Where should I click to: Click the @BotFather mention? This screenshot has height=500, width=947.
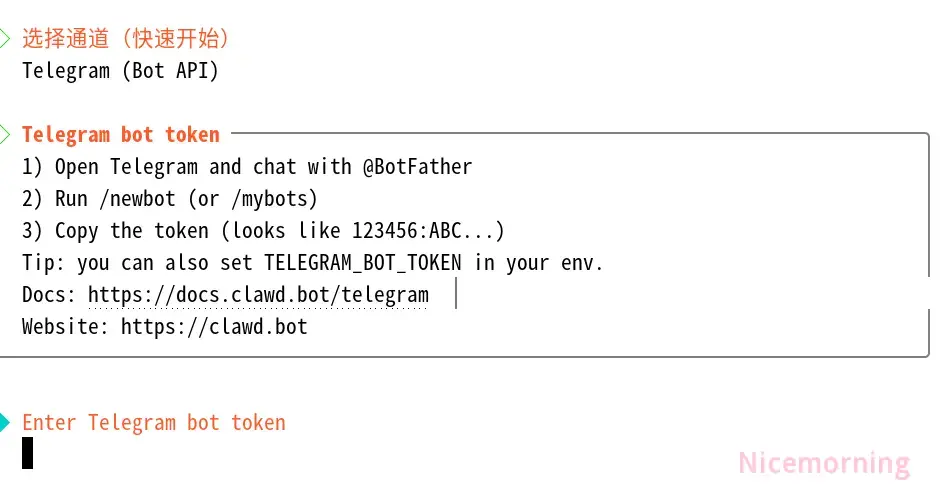(417, 167)
